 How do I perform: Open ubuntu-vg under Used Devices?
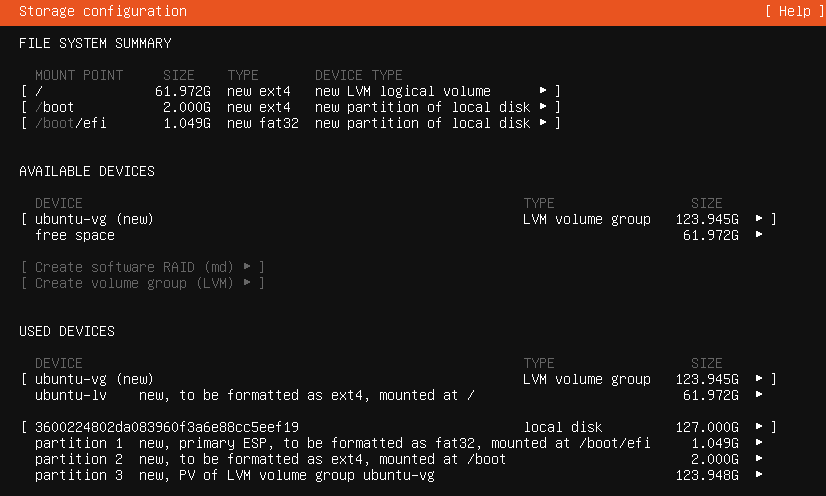pos(399,379)
